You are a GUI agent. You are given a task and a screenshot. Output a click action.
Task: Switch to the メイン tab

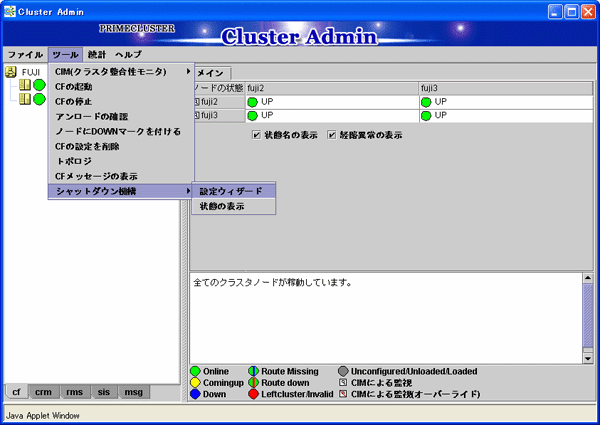pos(211,73)
